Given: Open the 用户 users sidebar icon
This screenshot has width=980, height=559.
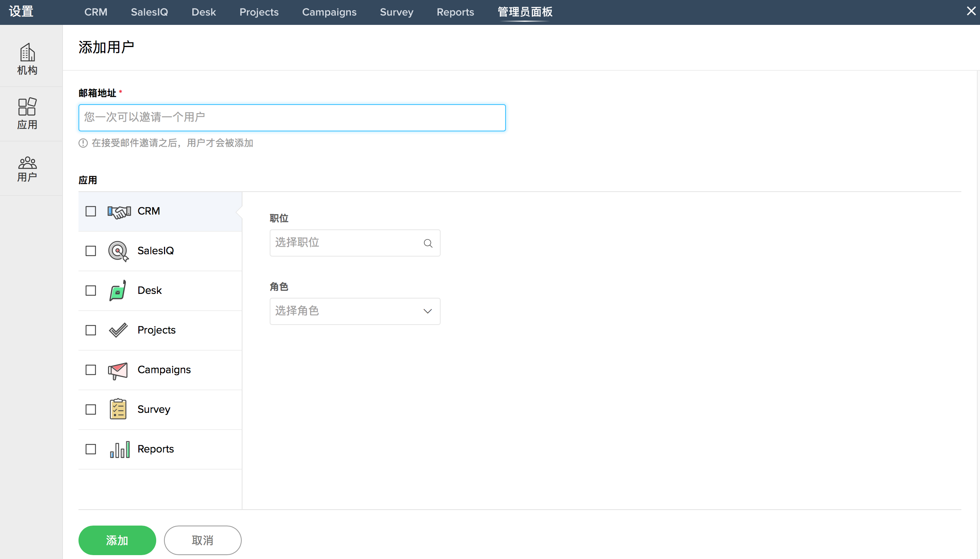Looking at the screenshot, I should coord(27,169).
